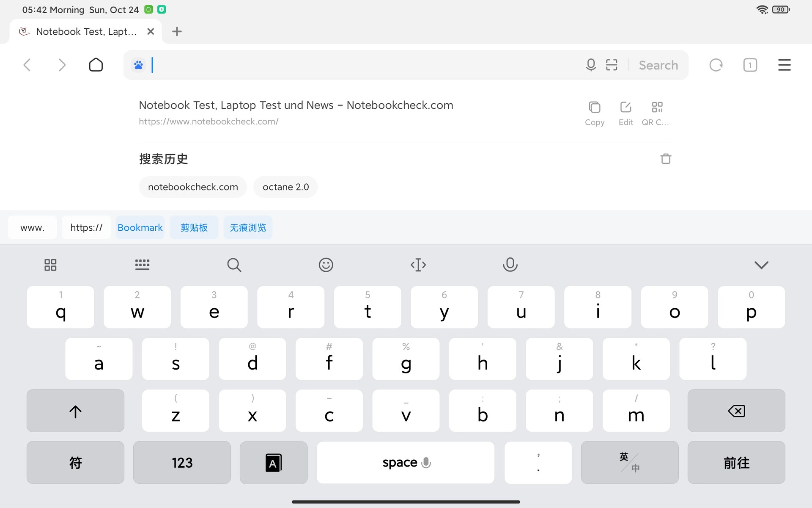Image resolution: width=812 pixels, height=508 pixels.
Task: Open the Baidu search engine selector
Action: pos(138,65)
